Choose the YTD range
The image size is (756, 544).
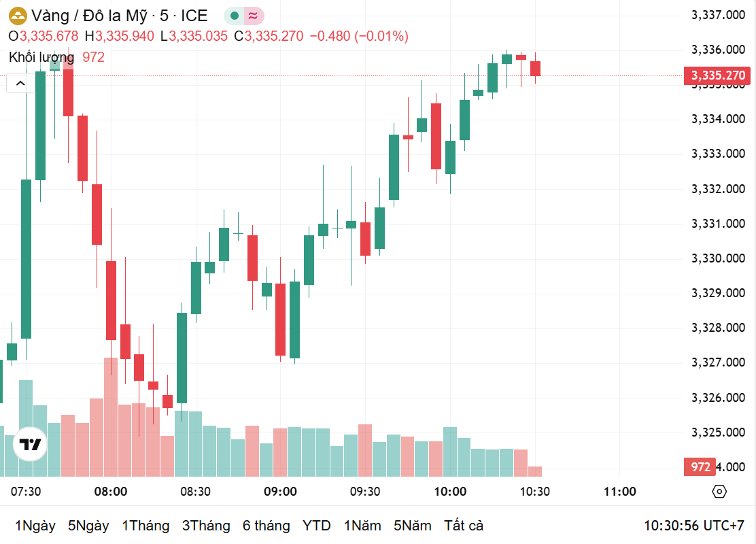click(x=317, y=526)
